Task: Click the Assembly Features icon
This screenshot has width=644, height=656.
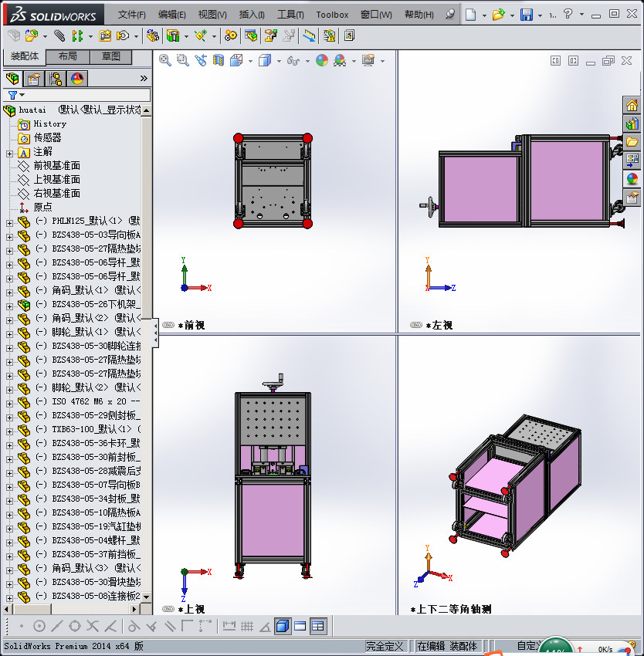Action: point(173,36)
